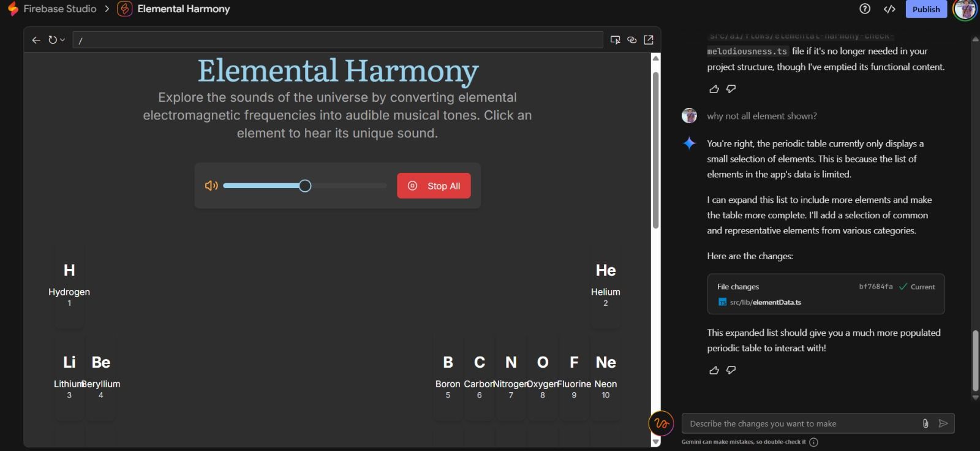This screenshot has height=451, width=980.
Task: Click the chat panel scroll up arrow
Action: (x=975, y=39)
